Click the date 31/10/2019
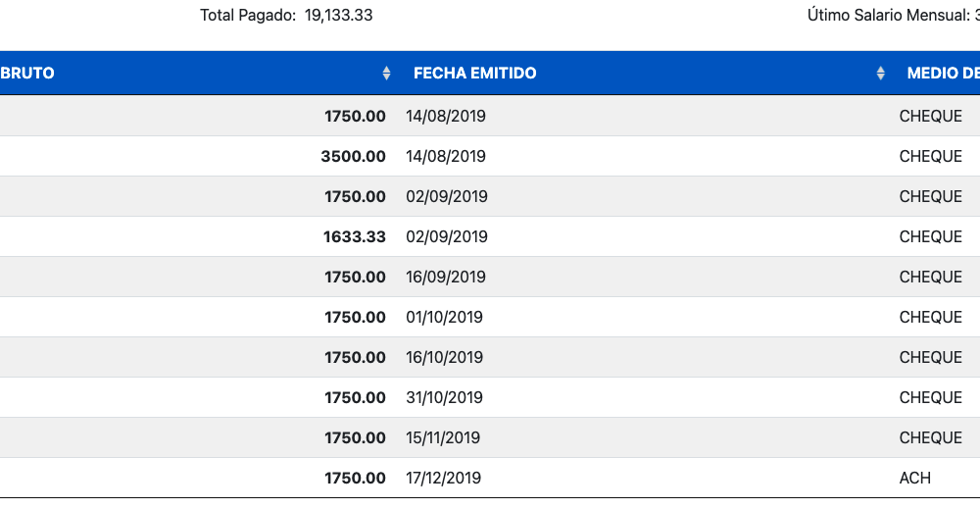 tap(444, 398)
